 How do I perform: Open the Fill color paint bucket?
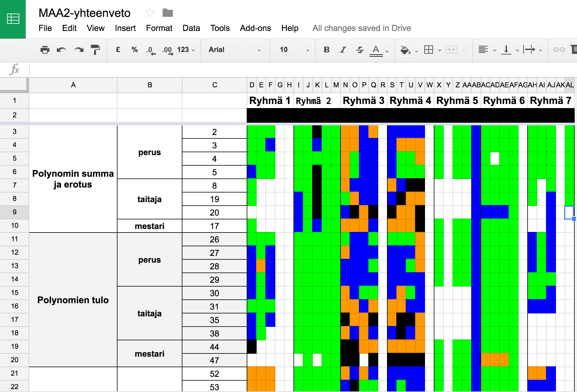405,50
